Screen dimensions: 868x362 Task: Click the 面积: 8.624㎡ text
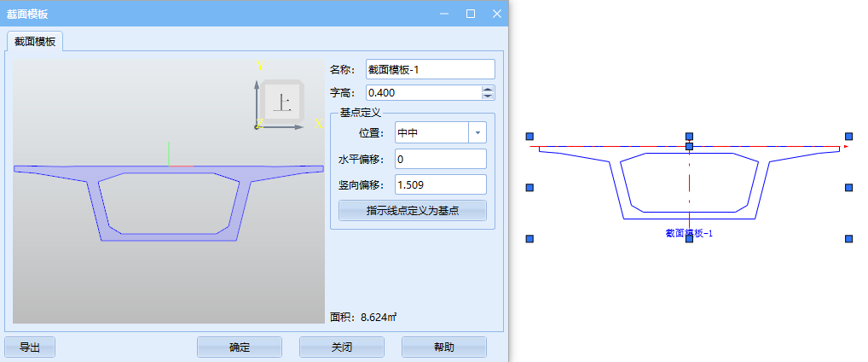(x=363, y=317)
